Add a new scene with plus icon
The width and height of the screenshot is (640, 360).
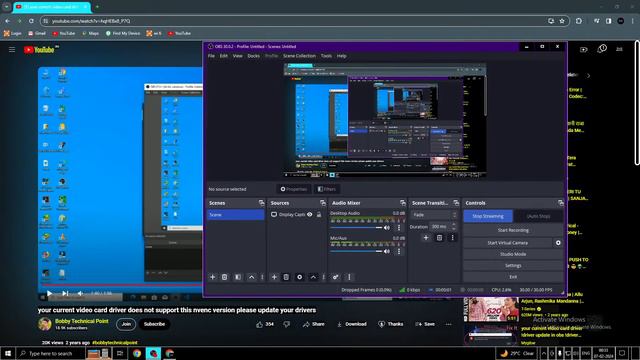[x=212, y=277]
